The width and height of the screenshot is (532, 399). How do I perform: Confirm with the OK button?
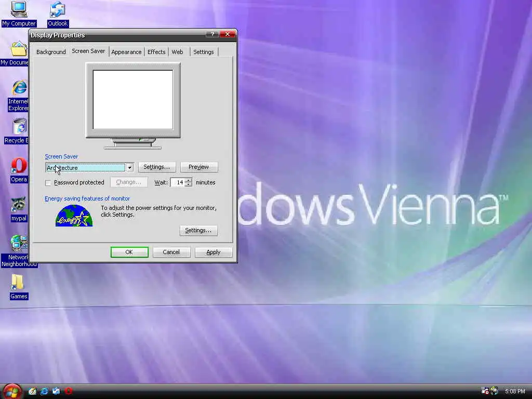(x=129, y=252)
